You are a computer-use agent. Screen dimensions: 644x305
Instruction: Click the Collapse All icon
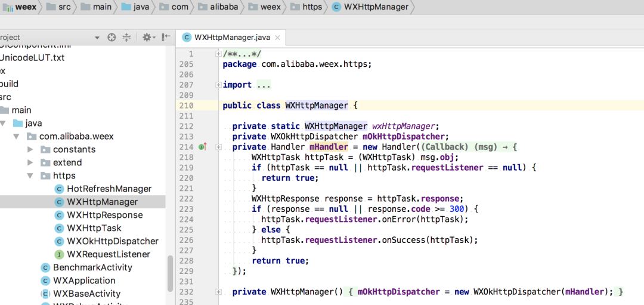click(126, 38)
